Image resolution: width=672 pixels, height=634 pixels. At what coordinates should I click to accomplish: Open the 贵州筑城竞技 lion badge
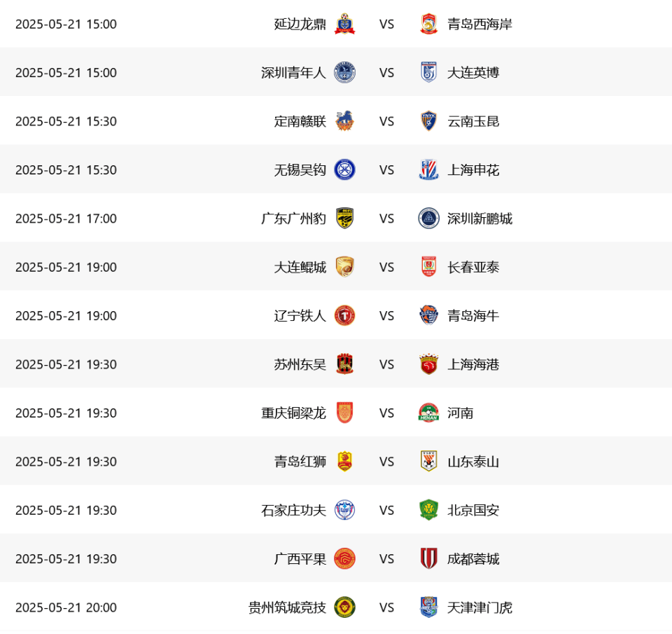(x=344, y=607)
